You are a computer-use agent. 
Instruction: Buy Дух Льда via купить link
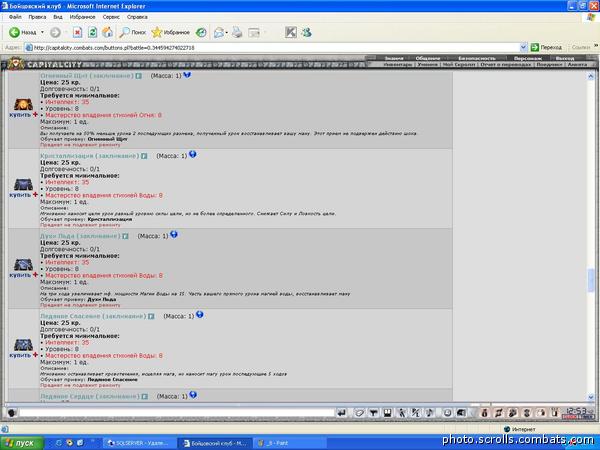click(x=20, y=275)
